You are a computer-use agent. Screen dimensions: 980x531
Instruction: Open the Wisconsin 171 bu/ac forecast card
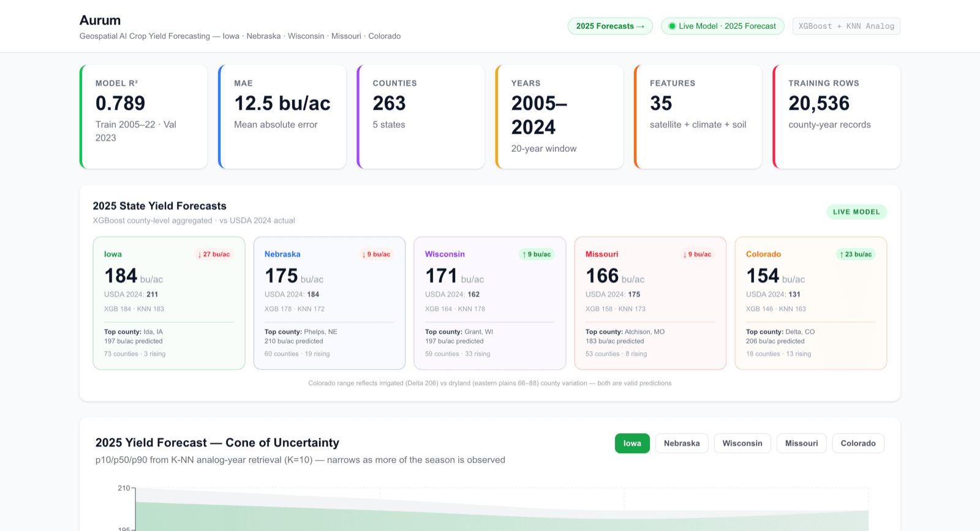pos(490,303)
